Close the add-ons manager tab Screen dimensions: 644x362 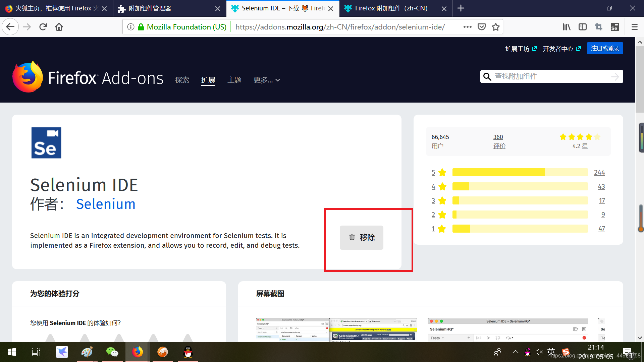218,8
